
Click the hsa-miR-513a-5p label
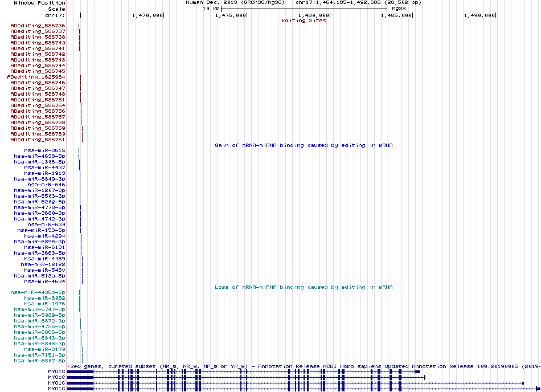pyautogui.click(x=39, y=276)
